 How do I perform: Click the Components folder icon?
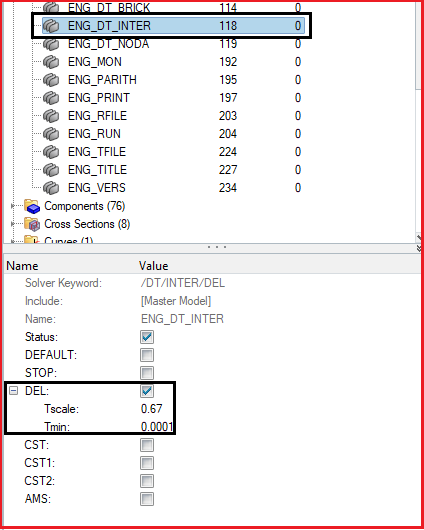click(x=32, y=206)
